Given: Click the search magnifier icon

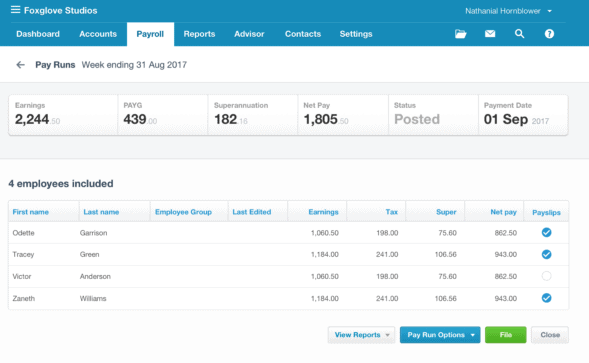Looking at the screenshot, I should coord(520,34).
